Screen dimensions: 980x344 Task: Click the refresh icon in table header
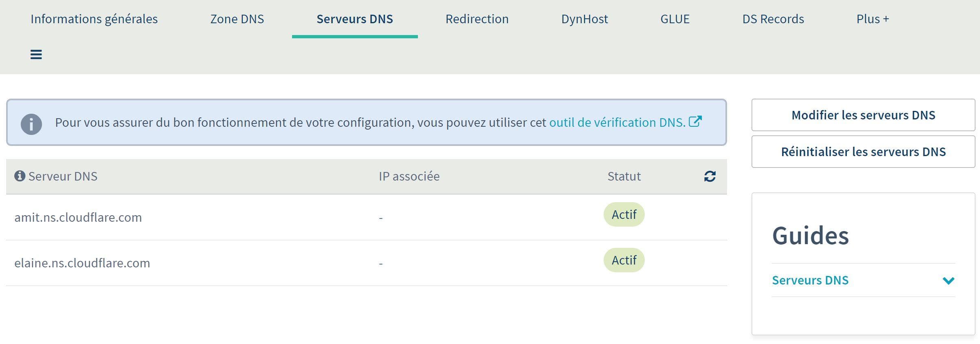pos(710,176)
